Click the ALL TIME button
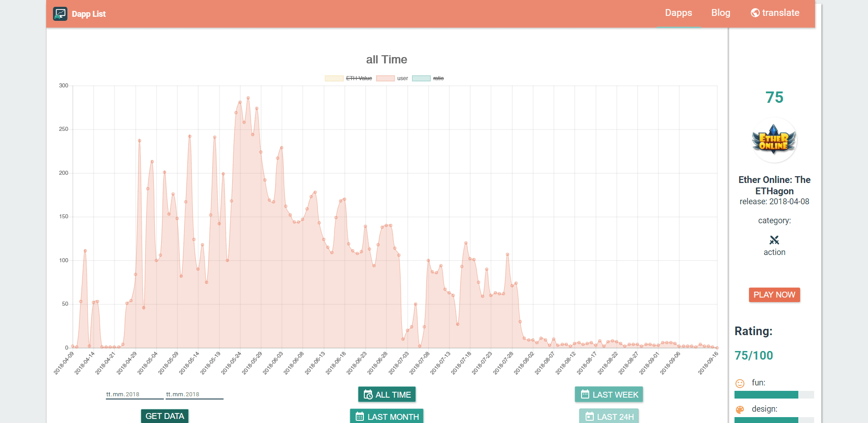 tap(387, 394)
